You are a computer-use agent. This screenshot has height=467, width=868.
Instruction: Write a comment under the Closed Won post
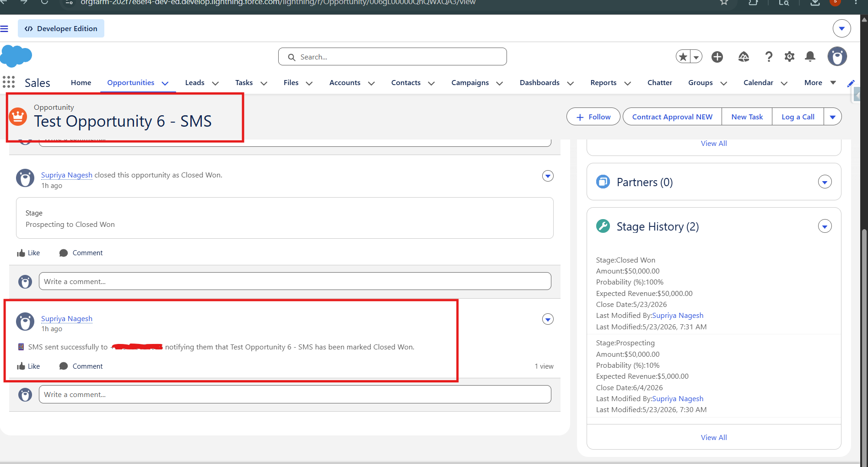(295, 281)
